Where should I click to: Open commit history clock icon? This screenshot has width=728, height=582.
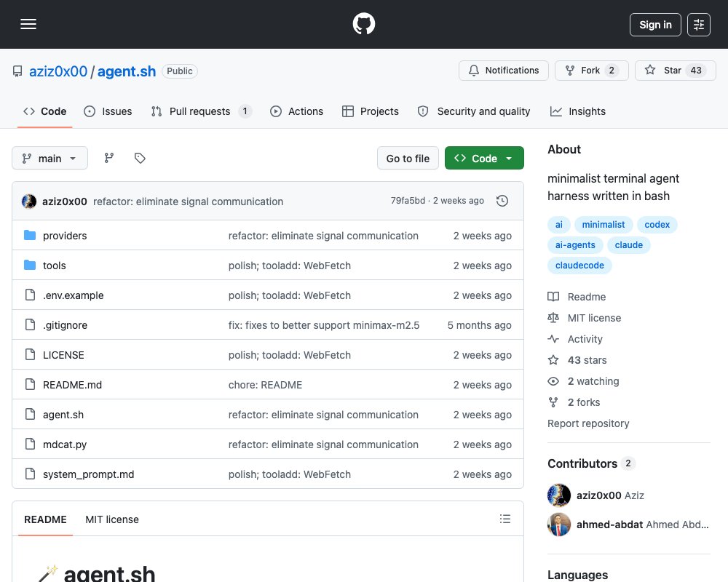(x=502, y=201)
